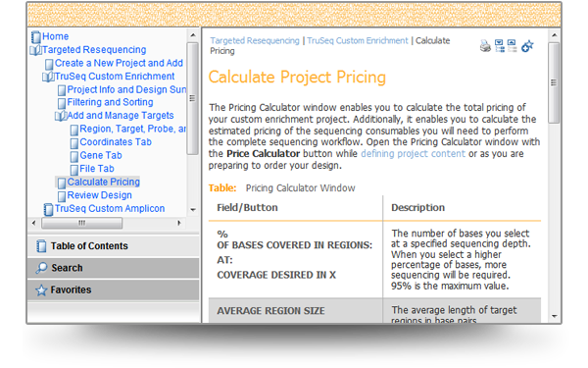
Task: Open Create a New Project and Add topic
Action: 119,63
